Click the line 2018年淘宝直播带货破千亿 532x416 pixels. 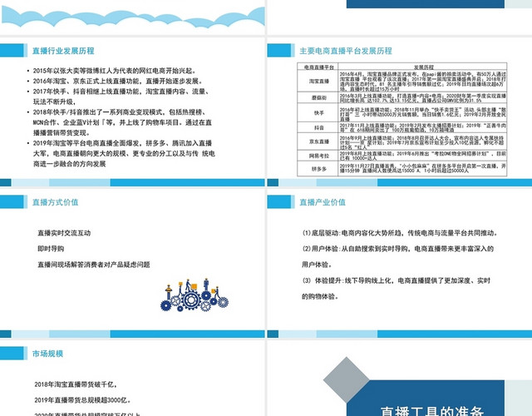[76, 384]
